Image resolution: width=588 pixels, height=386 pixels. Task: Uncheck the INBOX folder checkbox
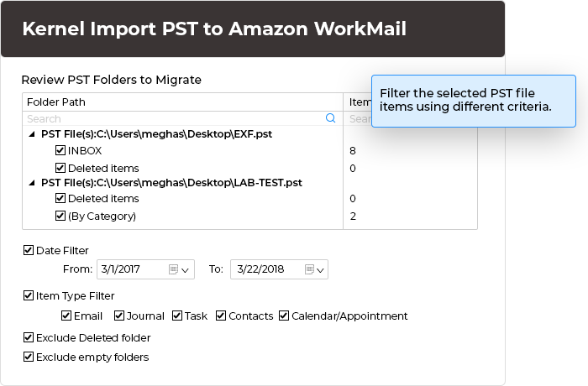(60, 151)
